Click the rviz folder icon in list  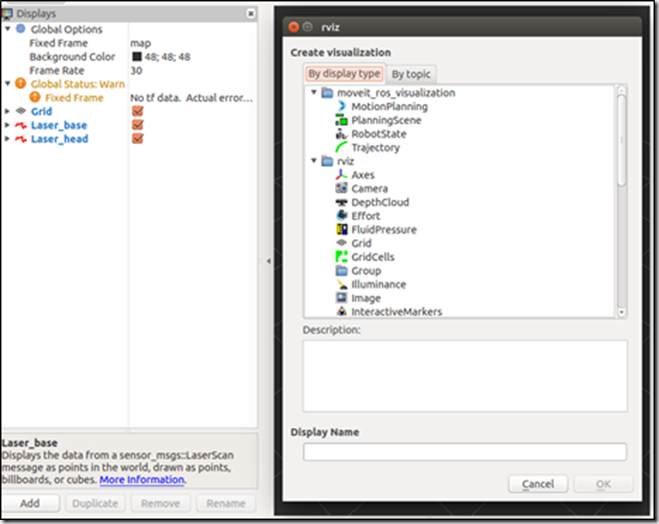[x=327, y=161]
